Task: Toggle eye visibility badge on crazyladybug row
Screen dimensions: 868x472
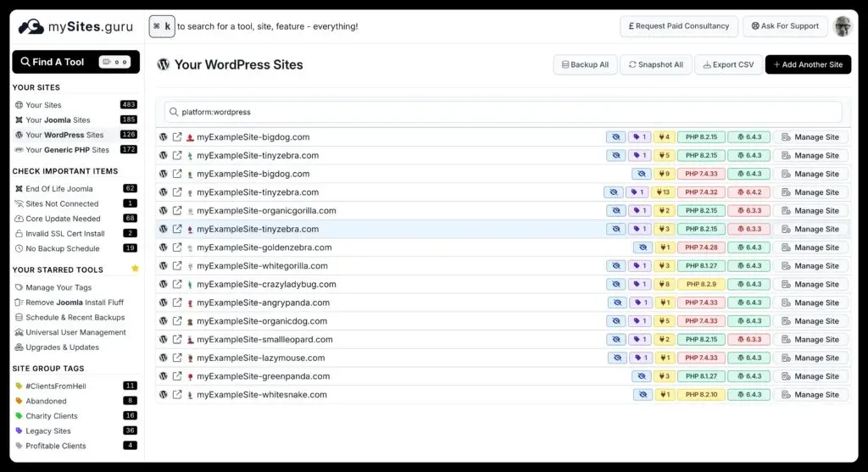Action: click(616, 285)
